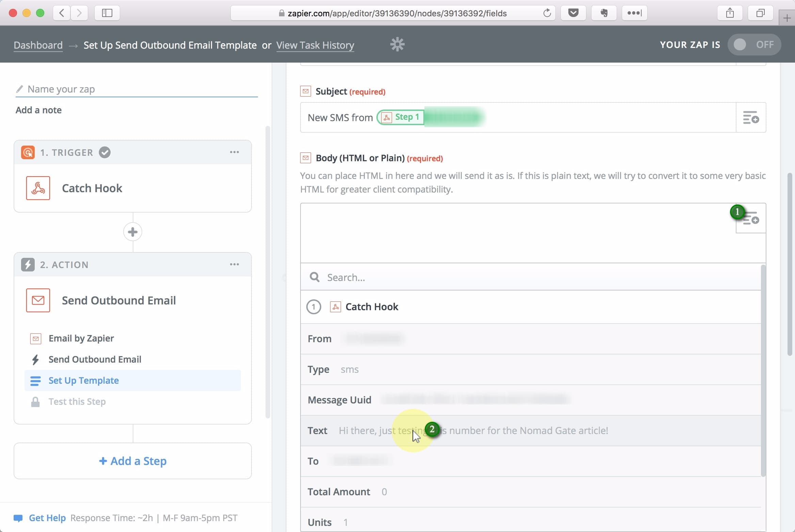Screen dimensions: 795x532
Task: Open Subject field insert-data icon
Action: [x=751, y=118]
